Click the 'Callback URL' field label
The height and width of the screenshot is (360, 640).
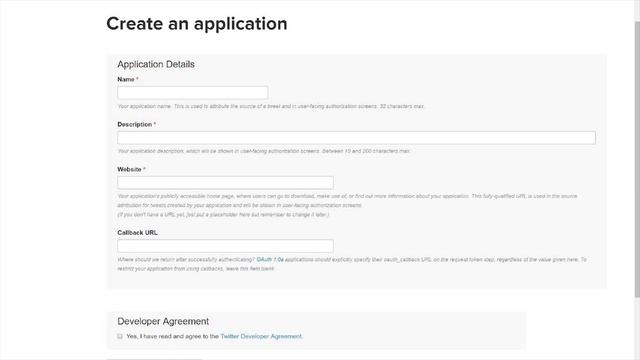point(137,232)
